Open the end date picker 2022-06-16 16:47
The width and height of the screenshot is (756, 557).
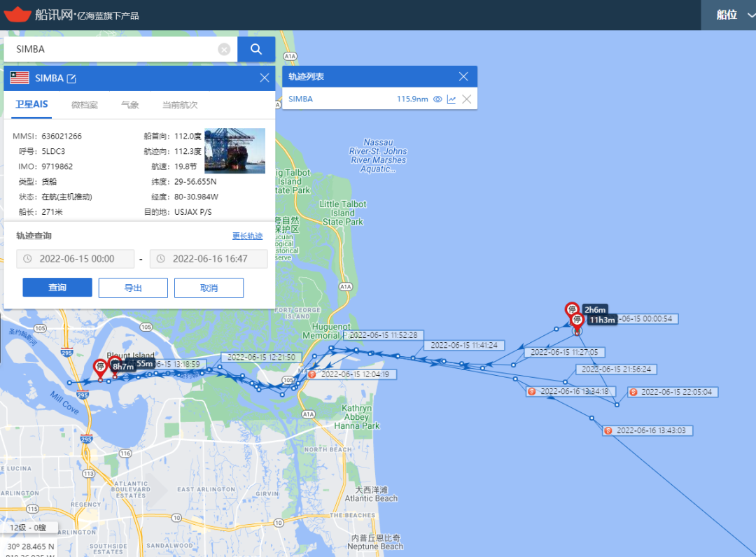[209, 259]
